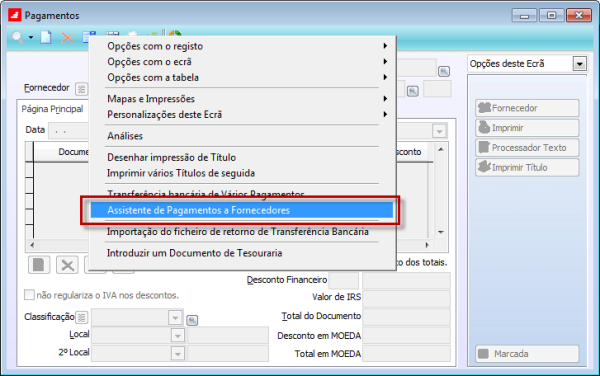Click the X remove-line button below the grid
This screenshot has height=376, width=600.
(67, 265)
